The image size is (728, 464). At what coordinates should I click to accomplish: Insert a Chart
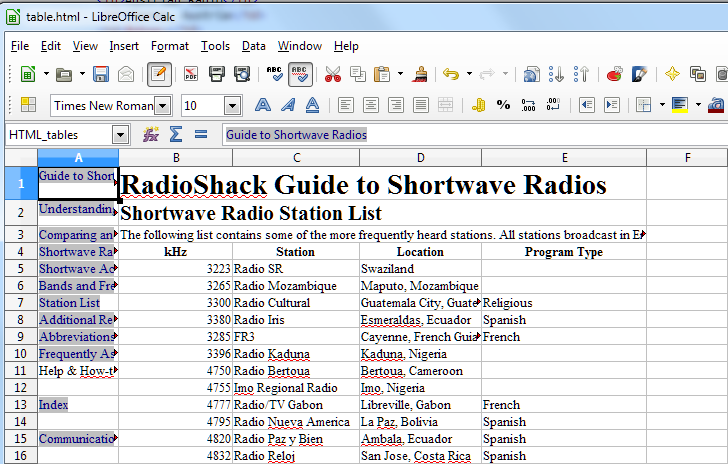click(614, 74)
